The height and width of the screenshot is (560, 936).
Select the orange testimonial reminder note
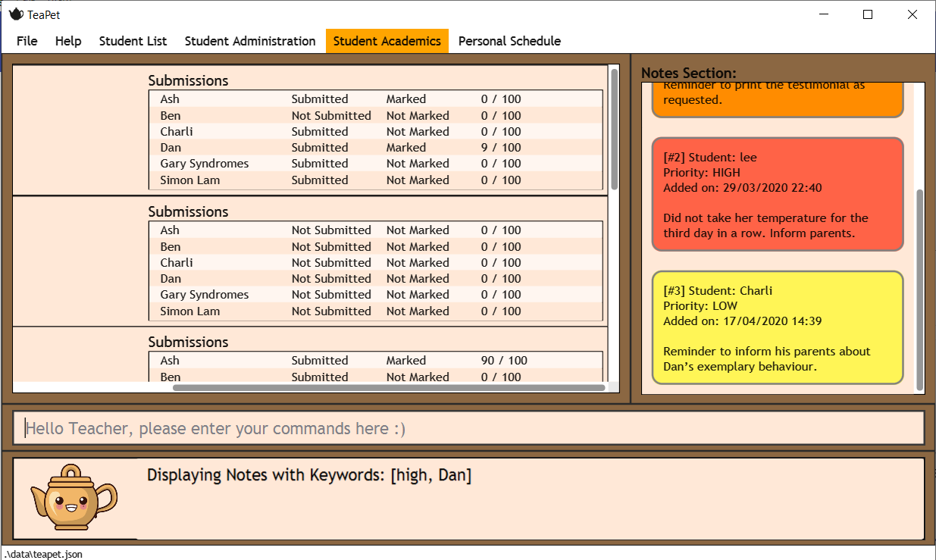click(778, 99)
